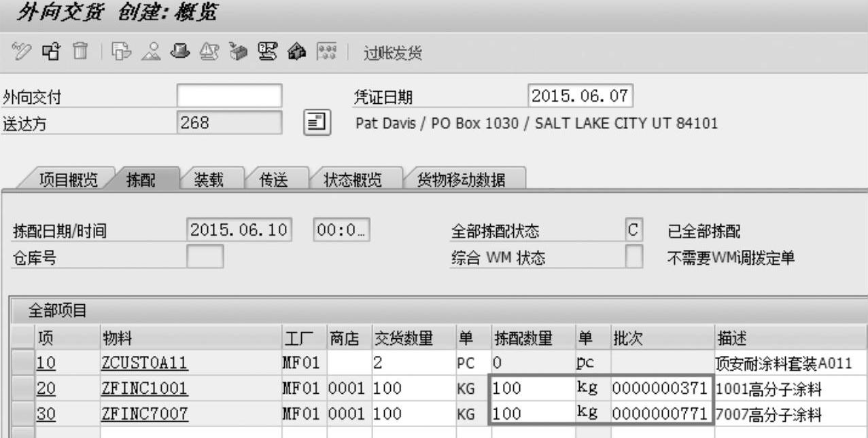Select row selector for item 10
This screenshot has width=868, height=438.
click(x=23, y=363)
